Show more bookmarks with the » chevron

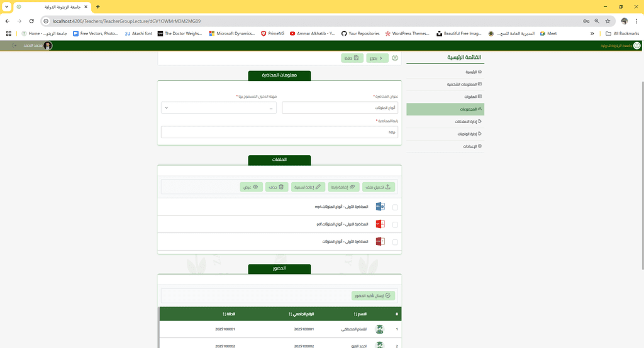(592, 34)
